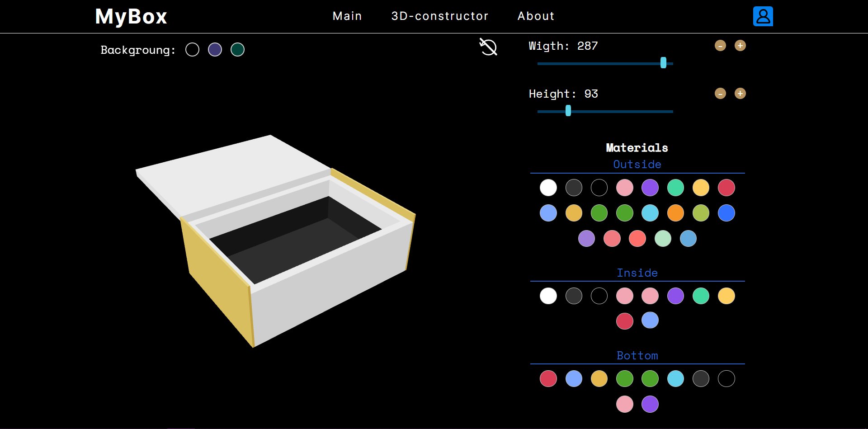868x429 pixels.
Task: Click the user profile icon
Action: coord(763,16)
